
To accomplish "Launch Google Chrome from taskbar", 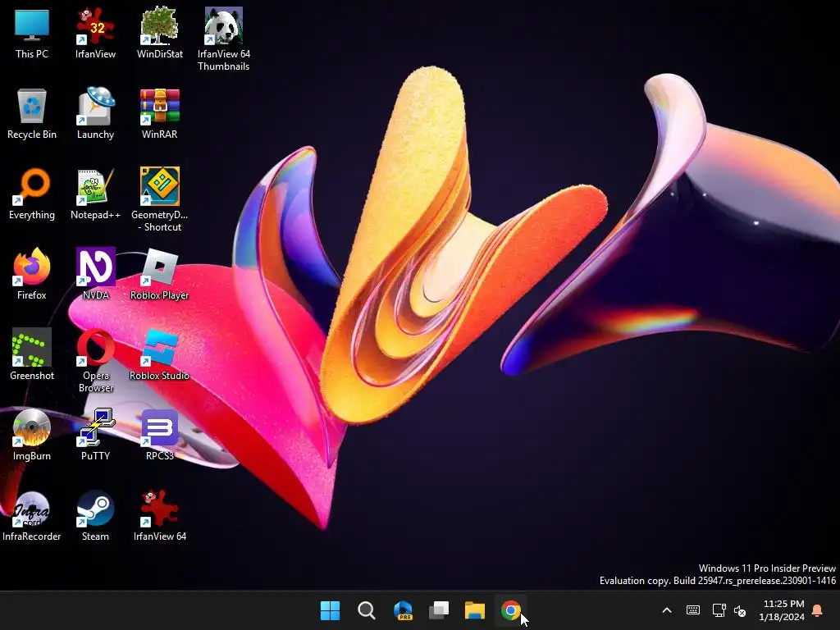I will click(510, 610).
